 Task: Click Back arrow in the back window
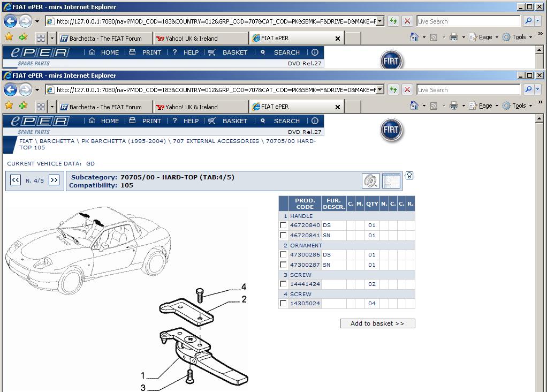pyautogui.click(x=11, y=21)
